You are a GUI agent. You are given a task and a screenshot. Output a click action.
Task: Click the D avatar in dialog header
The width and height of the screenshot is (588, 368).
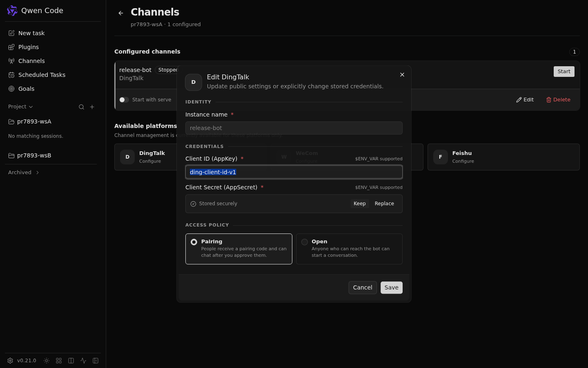(194, 82)
